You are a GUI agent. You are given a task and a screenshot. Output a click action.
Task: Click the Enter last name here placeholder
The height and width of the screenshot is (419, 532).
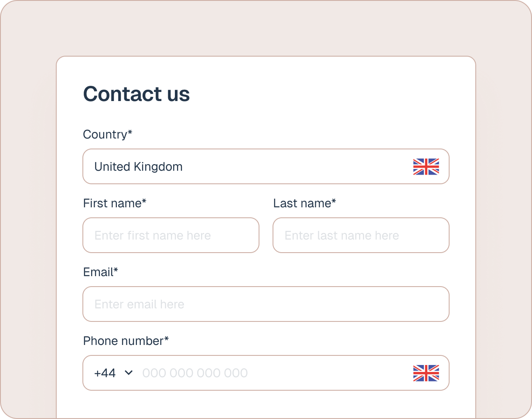pos(341,235)
